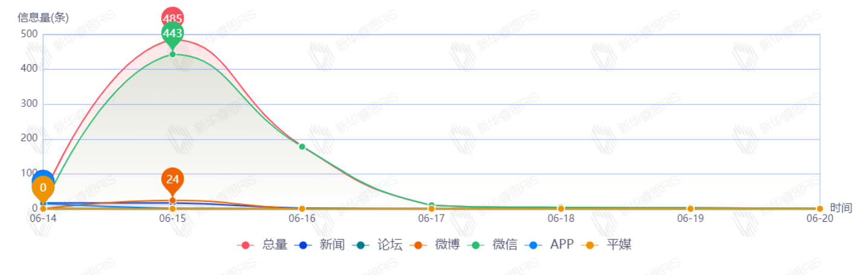Click the 平媒 data point on 06-19
Image resolution: width=868 pixels, height=275 pixels.
coord(690,209)
